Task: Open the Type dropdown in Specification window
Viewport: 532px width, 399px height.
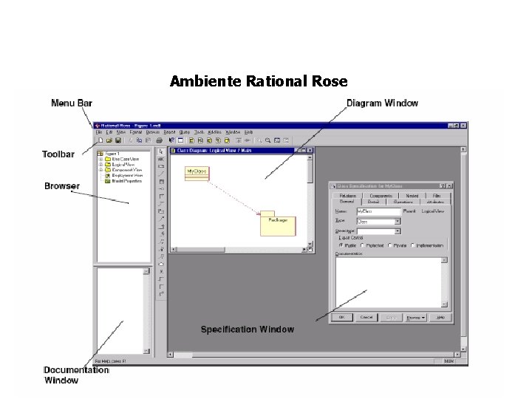Action: point(398,221)
